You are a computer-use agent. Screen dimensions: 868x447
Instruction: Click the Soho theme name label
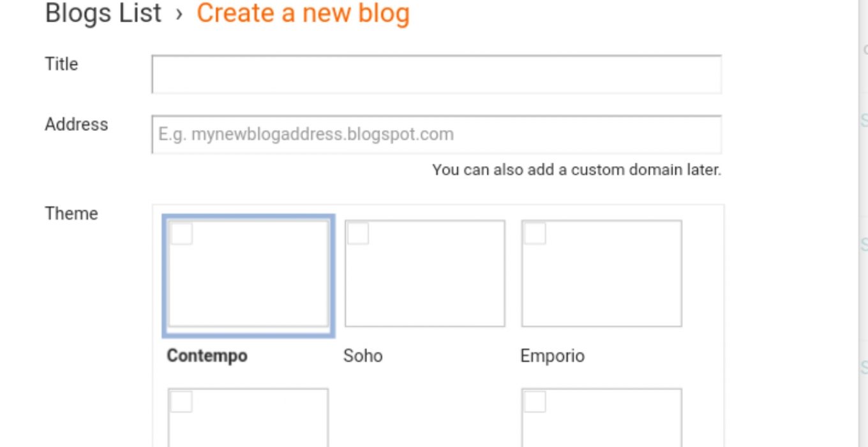[363, 356]
